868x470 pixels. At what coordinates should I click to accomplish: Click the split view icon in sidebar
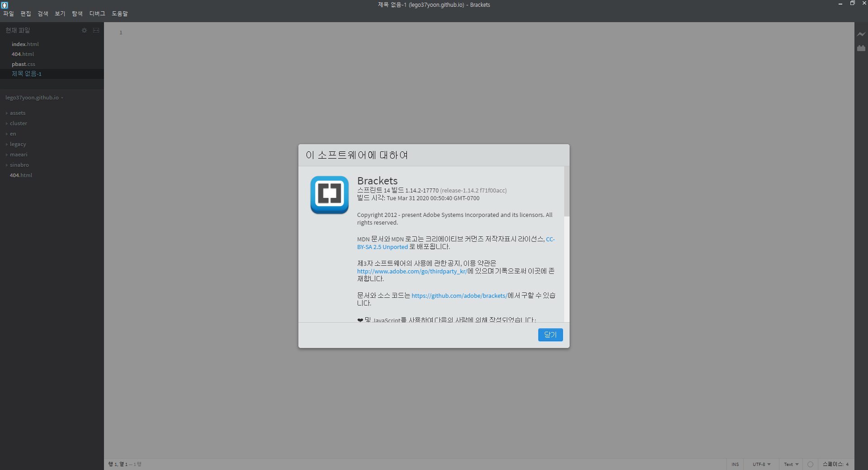(96, 30)
